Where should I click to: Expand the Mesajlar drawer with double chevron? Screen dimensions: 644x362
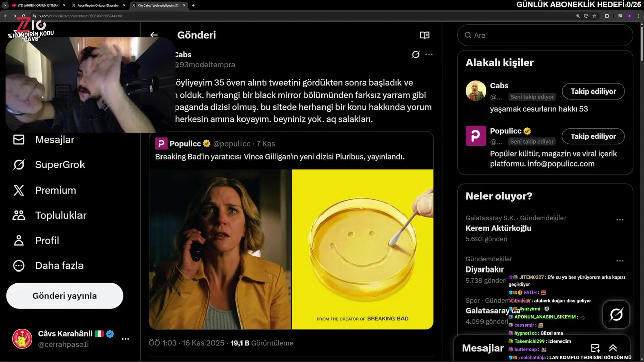613,348
